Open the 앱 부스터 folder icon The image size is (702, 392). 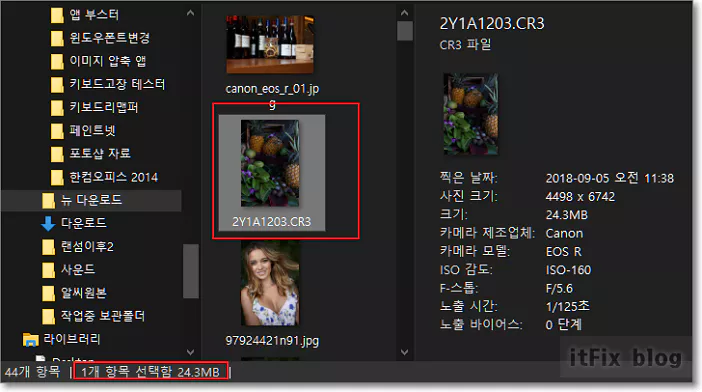[x=57, y=15]
